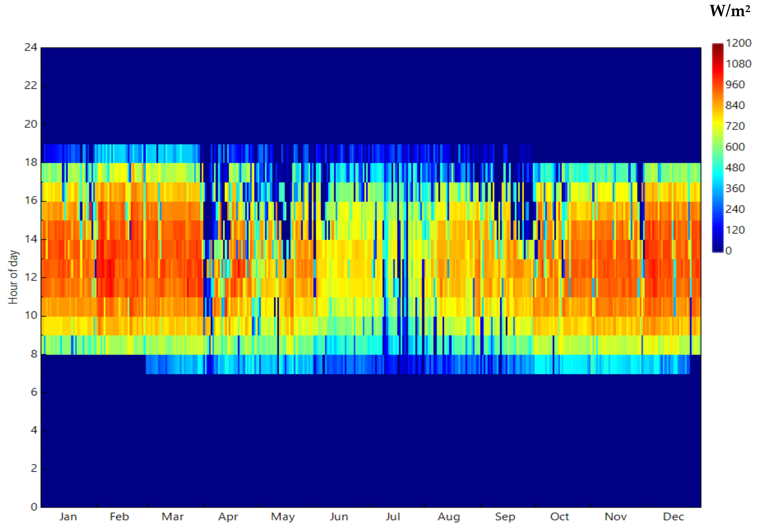Click the 6 hour tick label
759x532 pixels.
(x=34, y=392)
